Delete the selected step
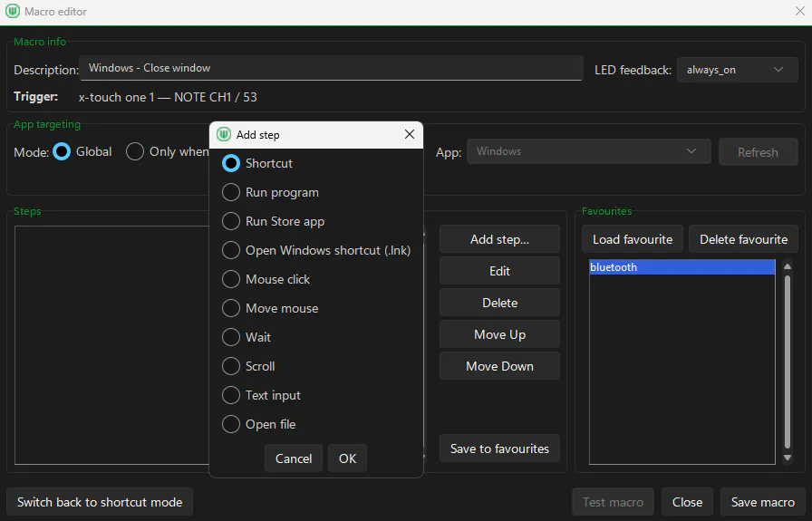The height and width of the screenshot is (521, 812). (x=499, y=303)
